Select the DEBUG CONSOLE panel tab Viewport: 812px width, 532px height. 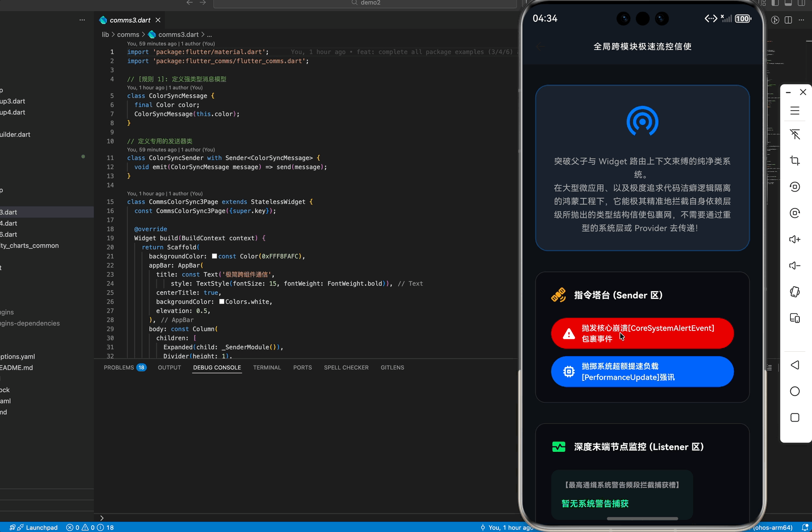click(217, 367)
